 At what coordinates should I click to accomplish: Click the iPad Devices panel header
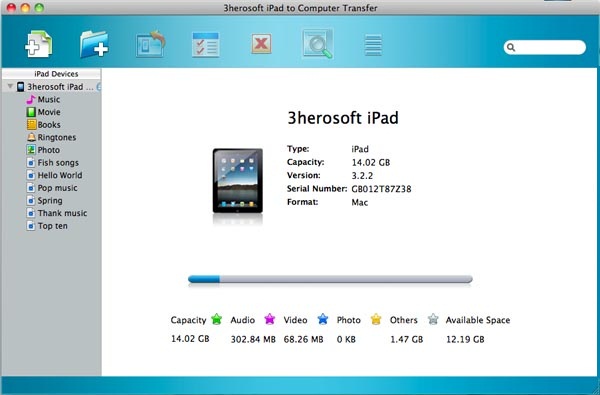(x=52, y=74)
